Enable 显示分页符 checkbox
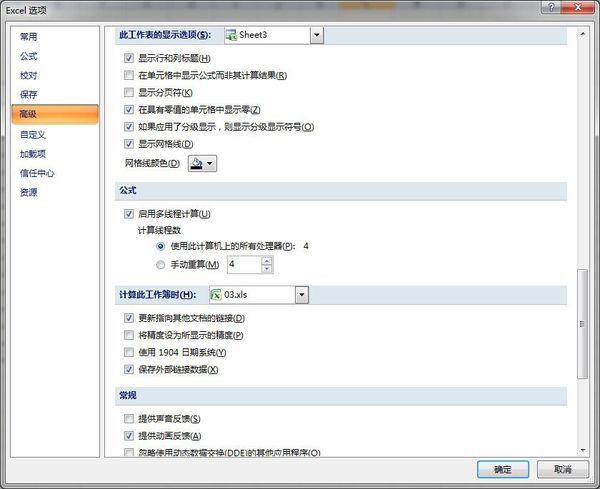This screenshot has width=600, height=489. point(129,92)
